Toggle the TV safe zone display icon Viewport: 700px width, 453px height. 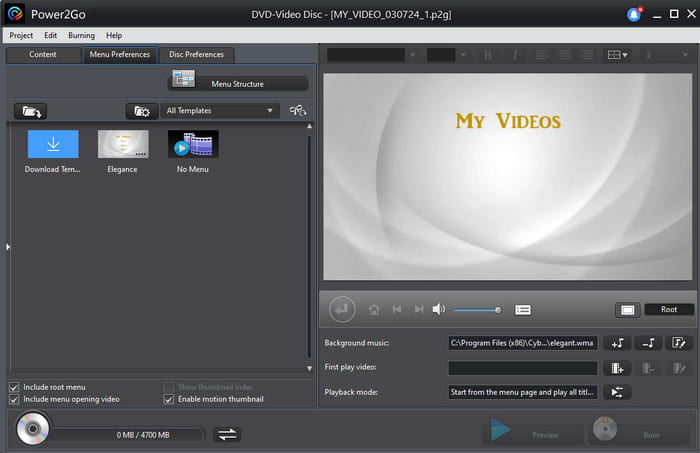click(627, 310)
